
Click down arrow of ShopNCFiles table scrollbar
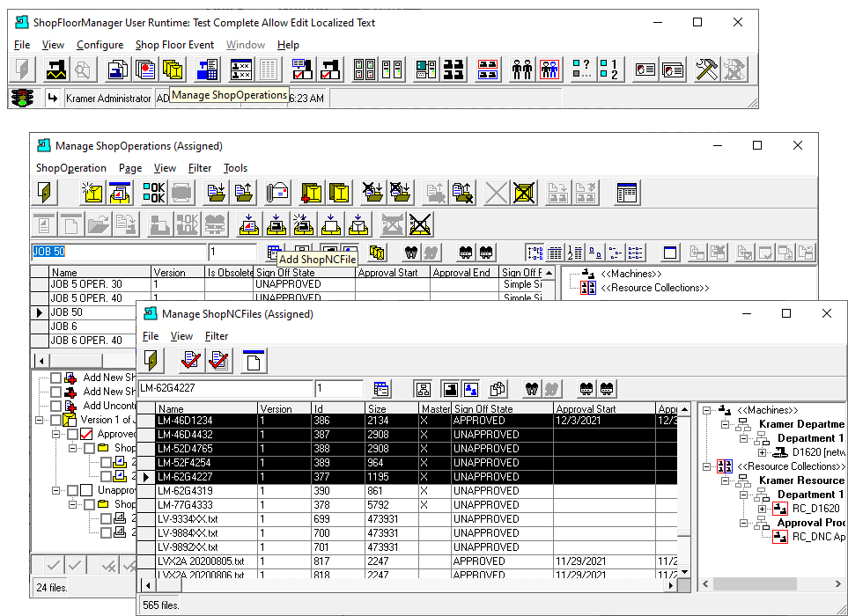click(x=684, y=571)
